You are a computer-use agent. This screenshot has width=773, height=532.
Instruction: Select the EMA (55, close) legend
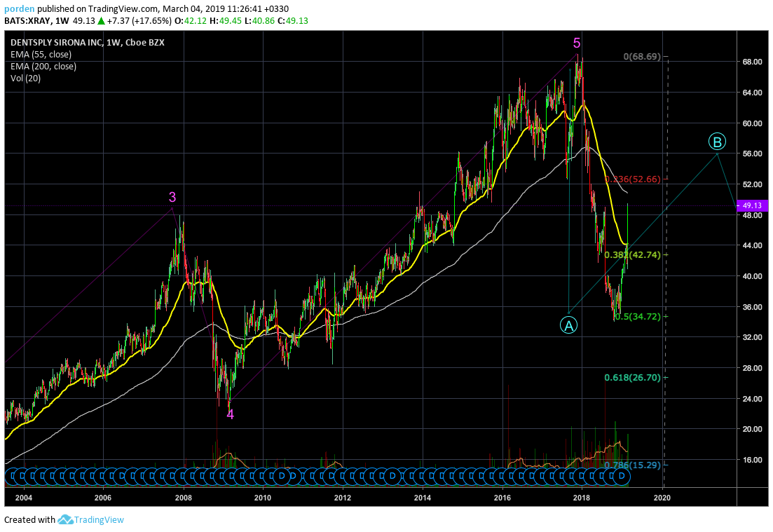[41, 54]
